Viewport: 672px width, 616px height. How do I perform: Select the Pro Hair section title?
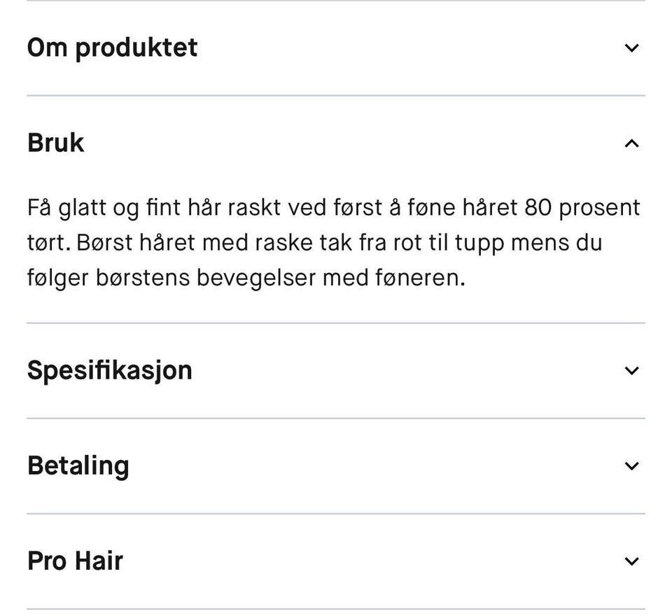click(x=75, y=561)
